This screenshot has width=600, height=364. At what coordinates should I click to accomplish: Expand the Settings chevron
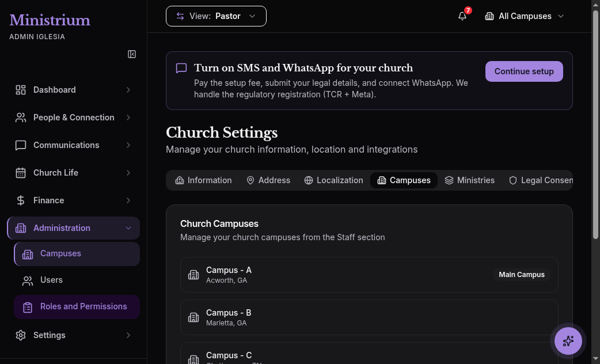pyautogui.click(x=128, y=335)
